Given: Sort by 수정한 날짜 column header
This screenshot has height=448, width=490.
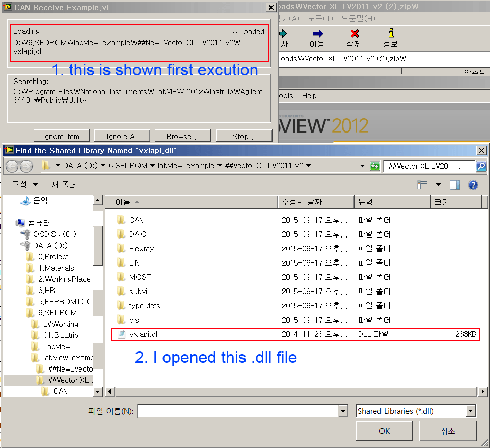Looking at the screenshot, I should (x=316, y=202).
